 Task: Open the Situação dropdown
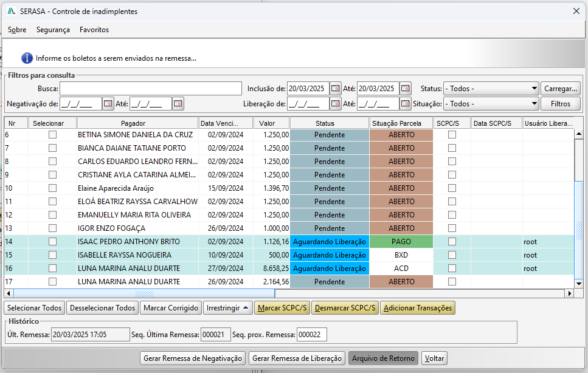coord(491,104)
